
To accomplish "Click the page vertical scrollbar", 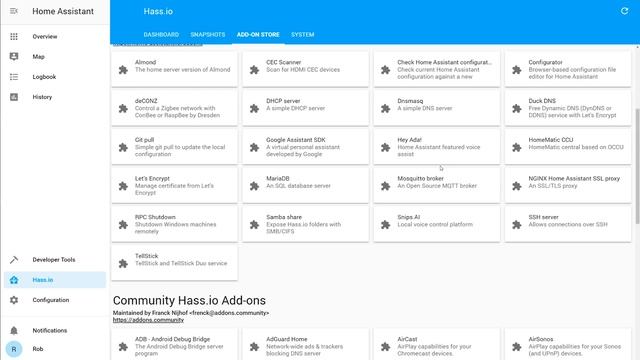I will [x=637, y=166].
